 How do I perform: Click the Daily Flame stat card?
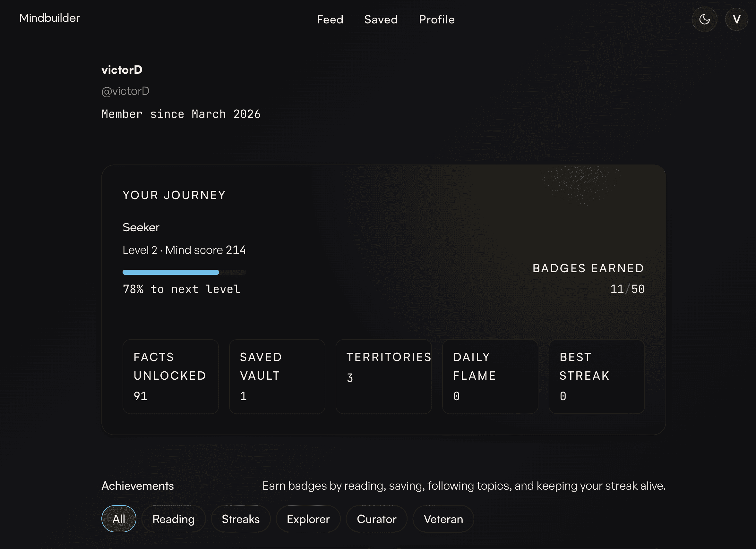[490, 376]
